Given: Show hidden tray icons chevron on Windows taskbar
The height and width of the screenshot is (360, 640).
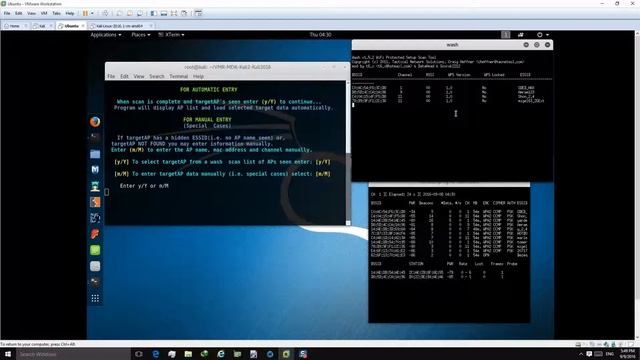Looking at the screenshot, I should coord(581,354).
